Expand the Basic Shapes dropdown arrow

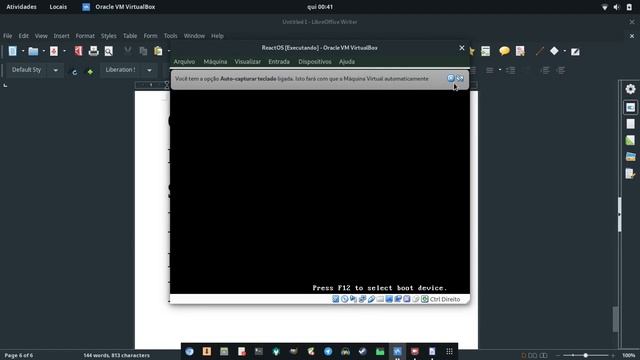coord(564,51)
